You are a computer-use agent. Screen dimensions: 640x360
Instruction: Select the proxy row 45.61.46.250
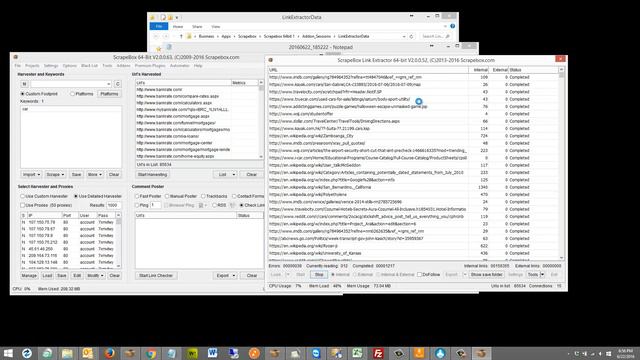point(68,249)
